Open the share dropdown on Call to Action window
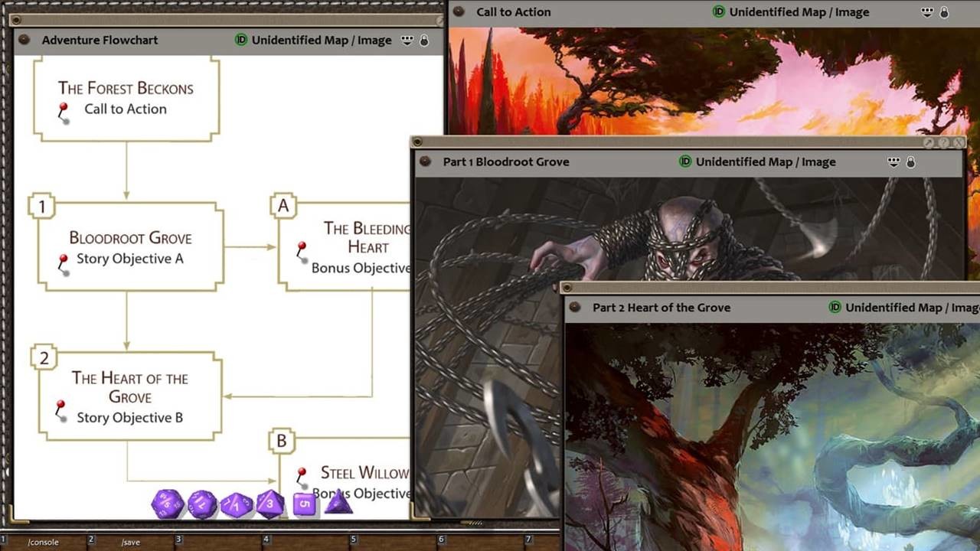This screenshot has width=980, height=551. click(927, 12)
